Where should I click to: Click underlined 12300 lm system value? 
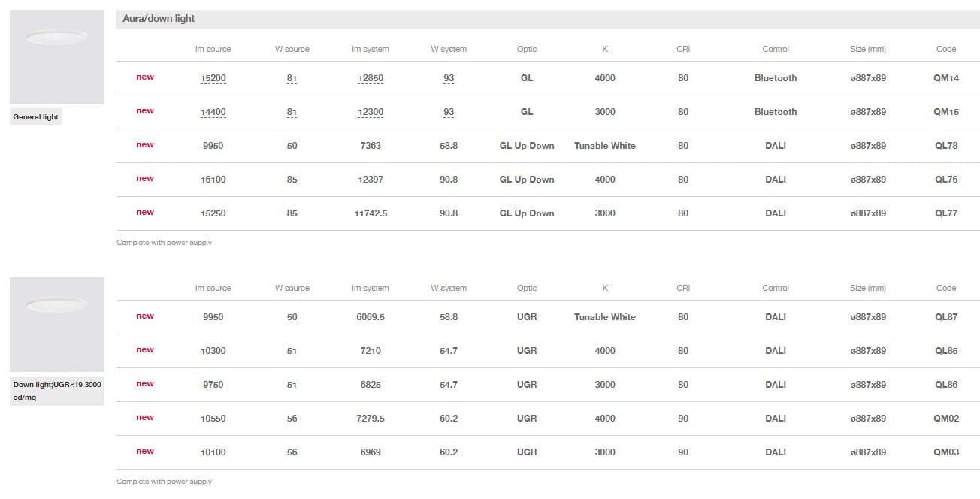[x=370, y=112]
